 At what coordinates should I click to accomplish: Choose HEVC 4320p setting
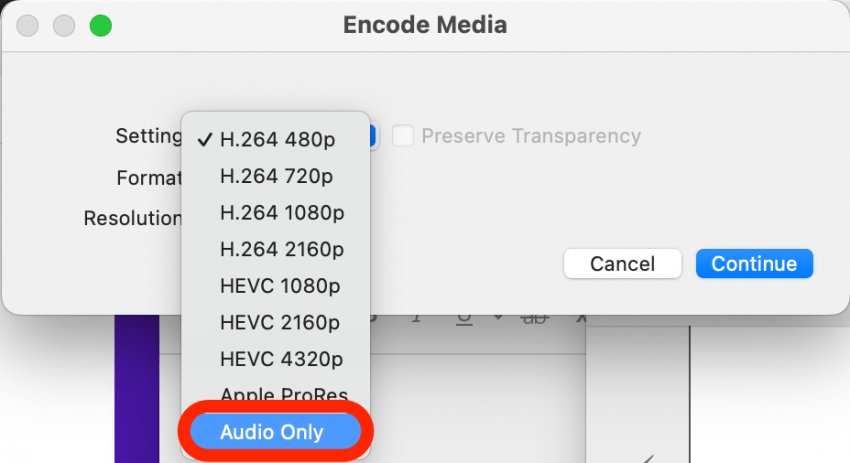[280, 359]
